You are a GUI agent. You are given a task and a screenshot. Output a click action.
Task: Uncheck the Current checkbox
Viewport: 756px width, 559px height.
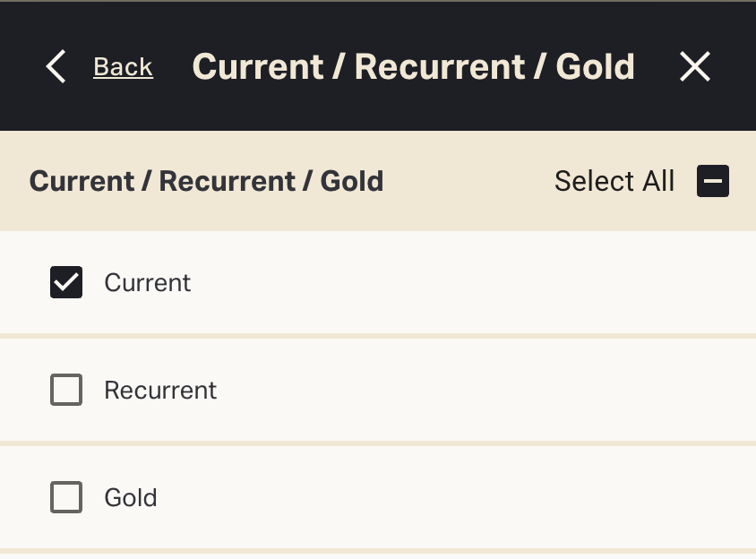click(66, 283)
